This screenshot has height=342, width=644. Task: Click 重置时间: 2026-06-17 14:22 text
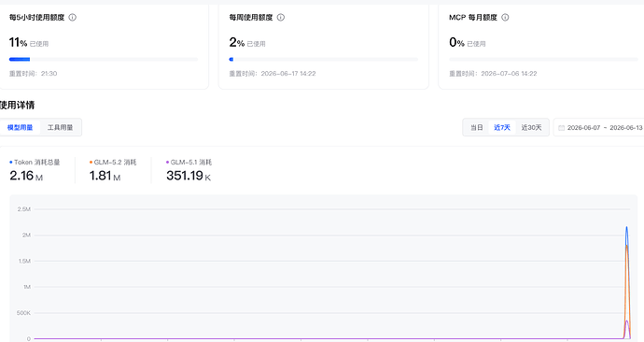[x=273, y=74]
